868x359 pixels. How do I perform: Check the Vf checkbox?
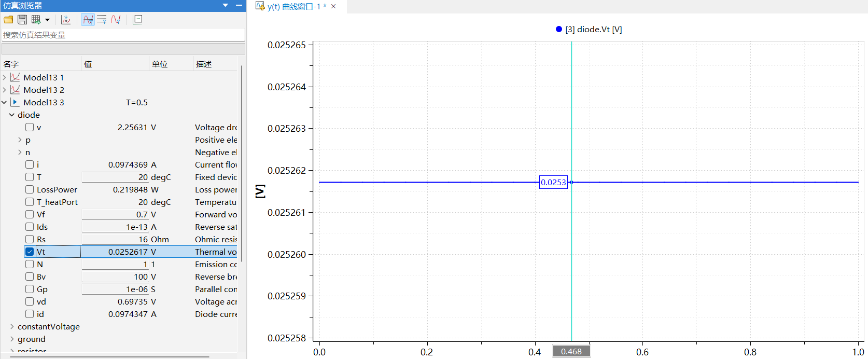tap(30, 214)
